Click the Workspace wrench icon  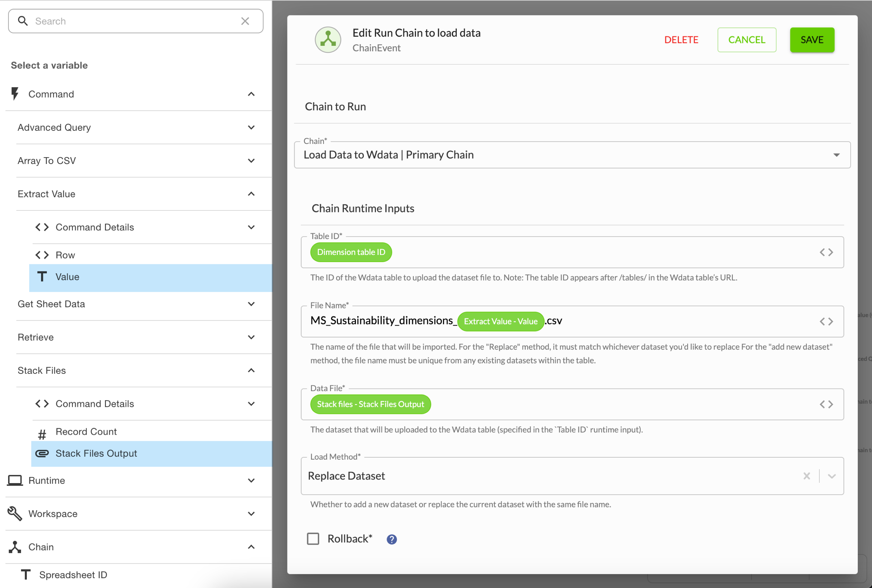(x=14, y=513)
